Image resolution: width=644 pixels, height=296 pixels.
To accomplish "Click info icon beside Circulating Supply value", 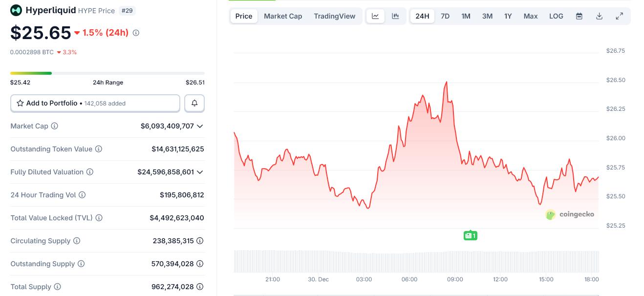I will 200,241.
